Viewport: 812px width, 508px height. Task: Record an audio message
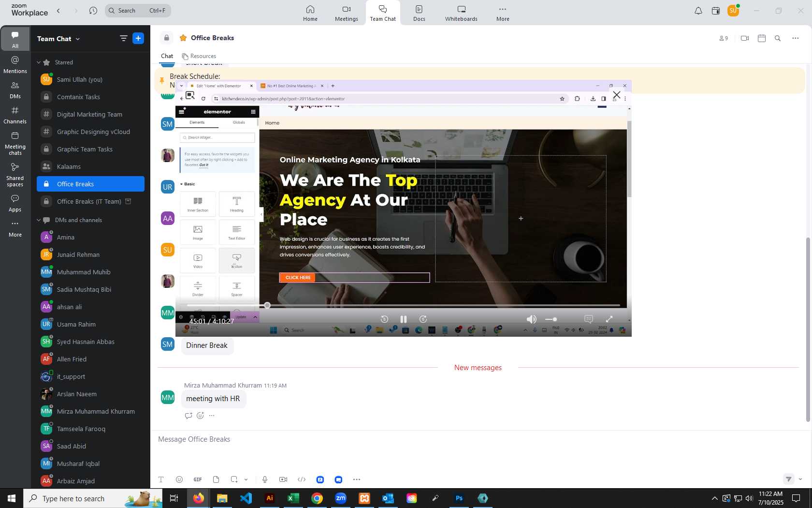click(265, 479)
